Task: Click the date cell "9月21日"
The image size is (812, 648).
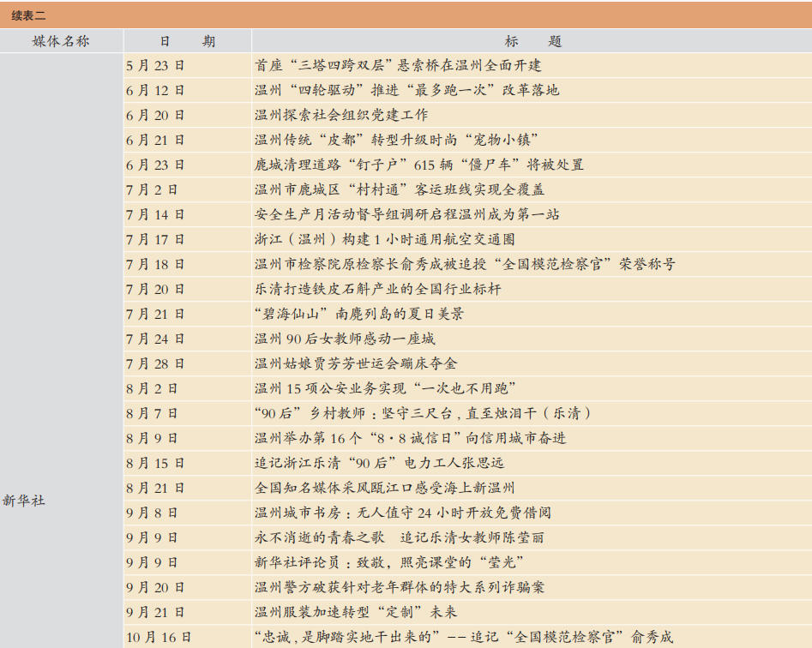Action: point(155,612)
